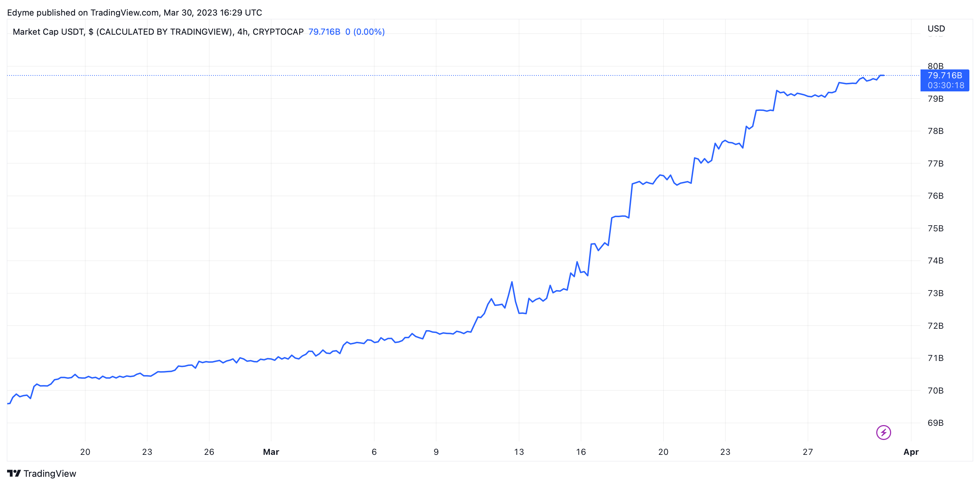This screenshot has height=486, width=980.
Task: Click the 0 (0.00%) change value
Action: (365, 32)
